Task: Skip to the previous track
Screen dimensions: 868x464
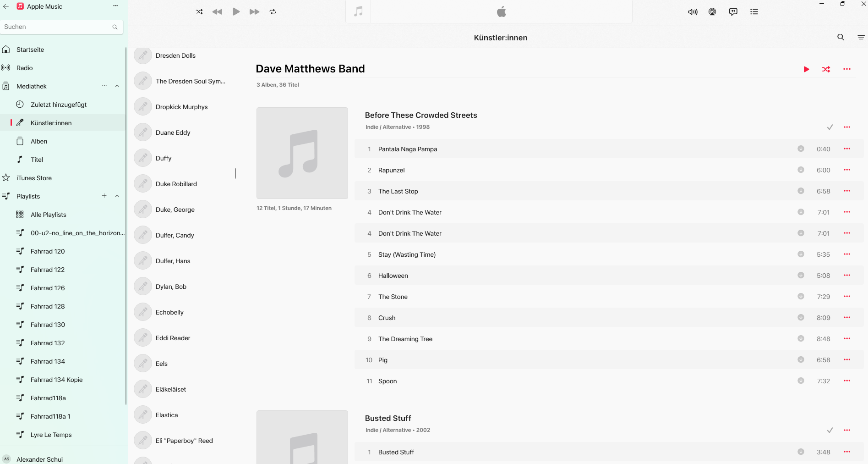Action: point(217,12)
